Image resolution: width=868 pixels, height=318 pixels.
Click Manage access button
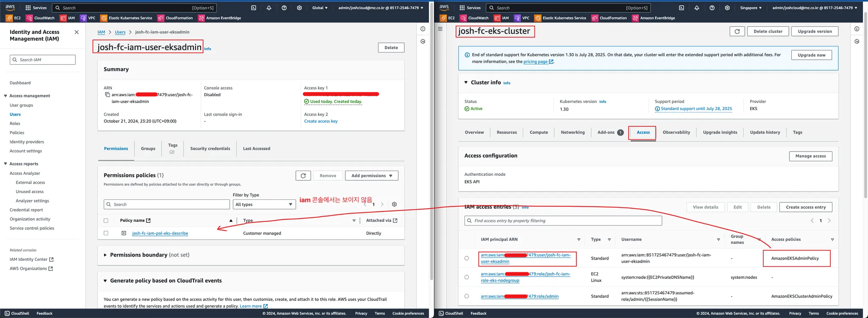tap(810, 156)
